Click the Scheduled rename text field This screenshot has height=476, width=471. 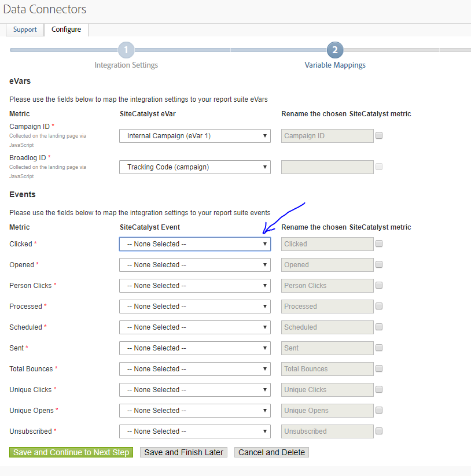[x=327, y=327]
